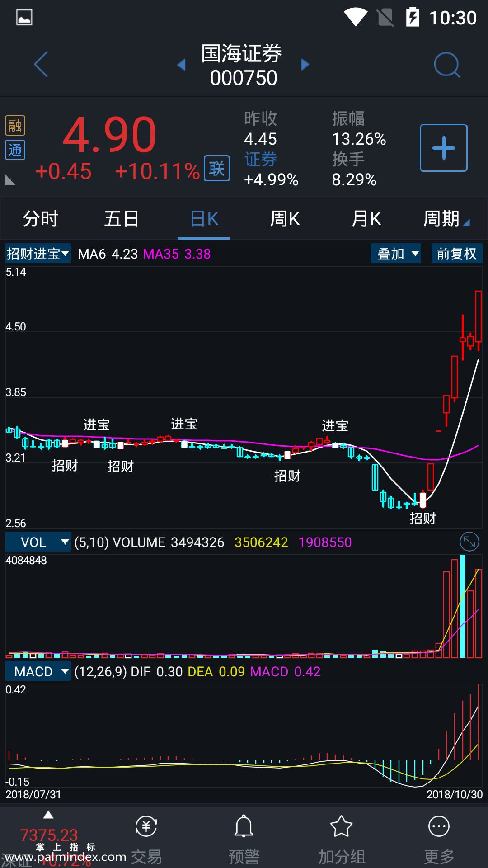Tap the battery charging icon
The image size is (488, 868).
tap(413, 17)
